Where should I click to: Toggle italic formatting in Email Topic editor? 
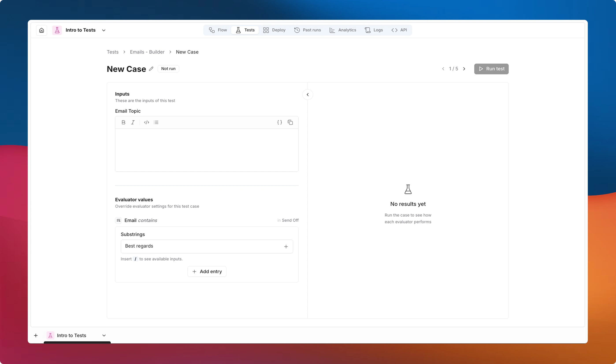pos(133,122)
